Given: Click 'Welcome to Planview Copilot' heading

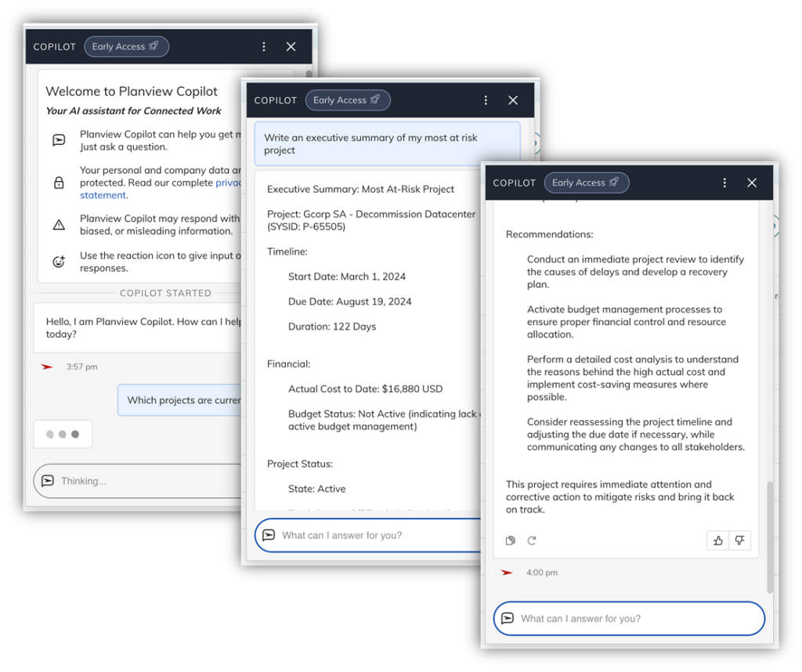Looking at the screenshot, I should (x=132, y=91).
